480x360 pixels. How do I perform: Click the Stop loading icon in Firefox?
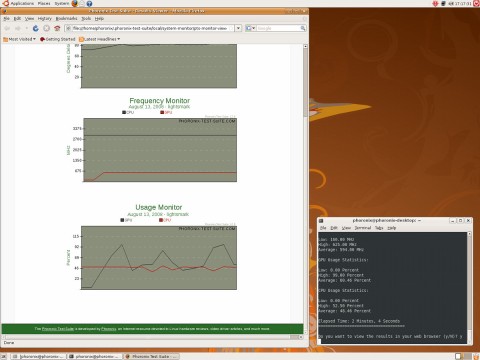point(46,29)
